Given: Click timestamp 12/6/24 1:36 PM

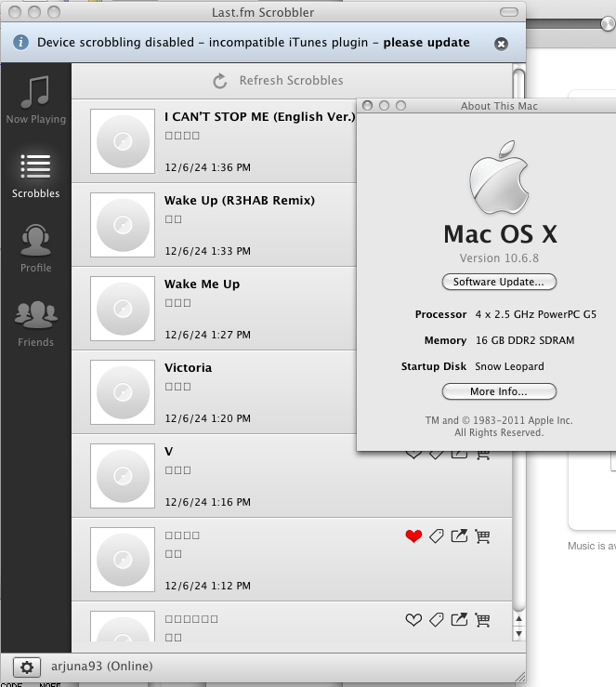Looking at the screenshot, I should [x=207, y=167].
